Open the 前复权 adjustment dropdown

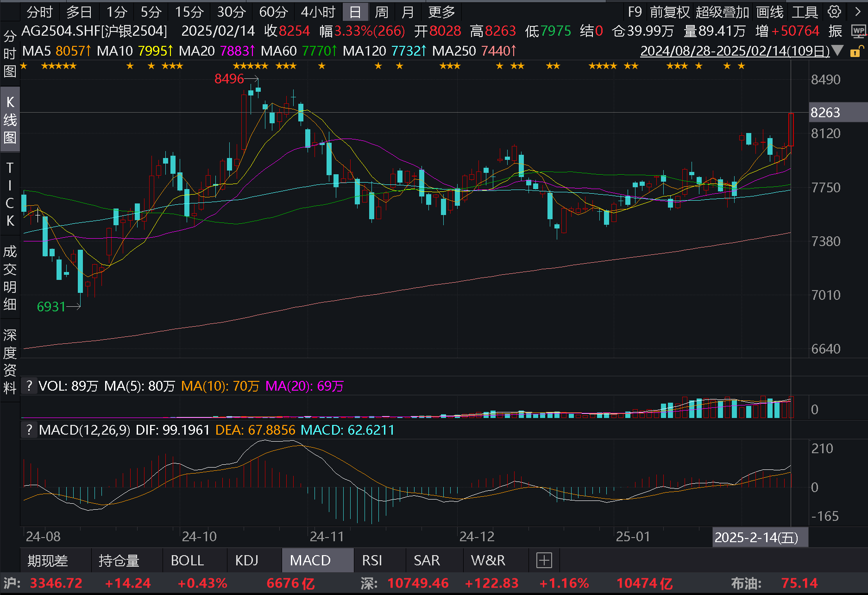[669, 12]
